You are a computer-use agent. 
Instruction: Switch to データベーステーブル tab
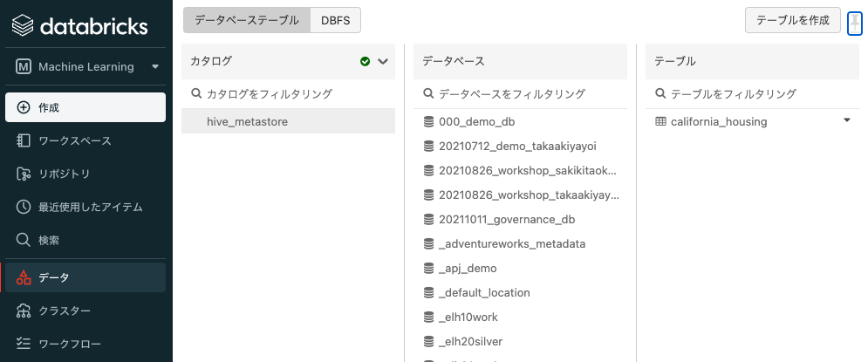247,20
